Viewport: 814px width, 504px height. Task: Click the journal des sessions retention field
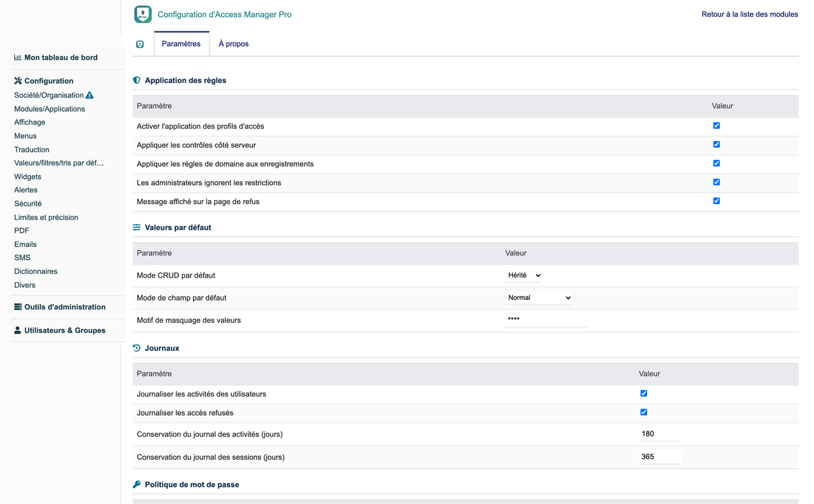(660, 457)
